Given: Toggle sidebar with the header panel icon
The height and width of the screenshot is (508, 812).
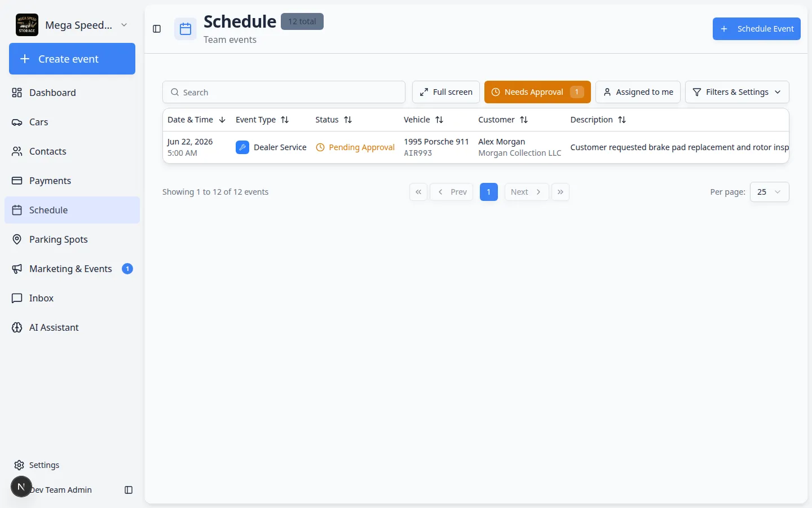Looking at the screenshot, I should tap(157, 29).
